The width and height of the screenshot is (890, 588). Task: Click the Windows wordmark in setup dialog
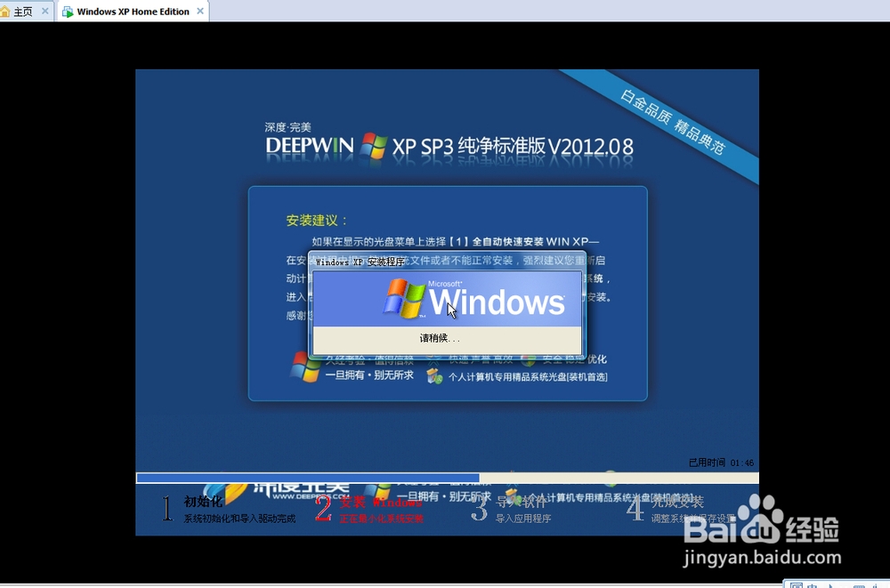[498, 302]
